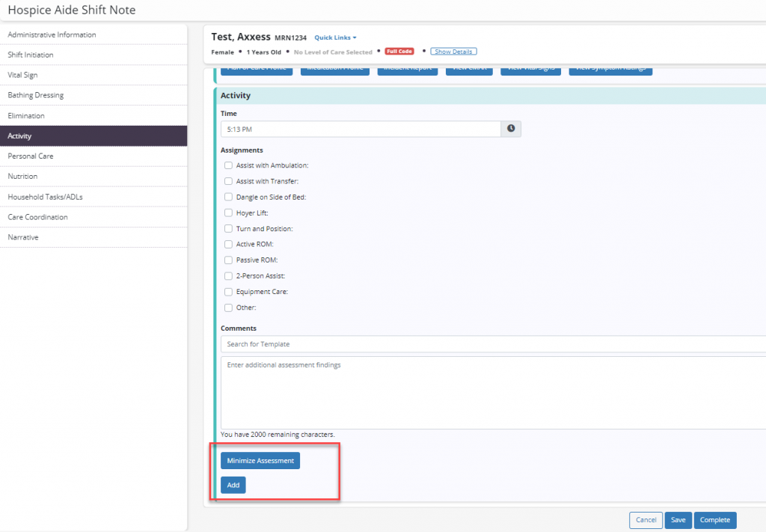766x532 pixels.
Task: Select the Equipment Care checkbox
Action: coord(229,292)
